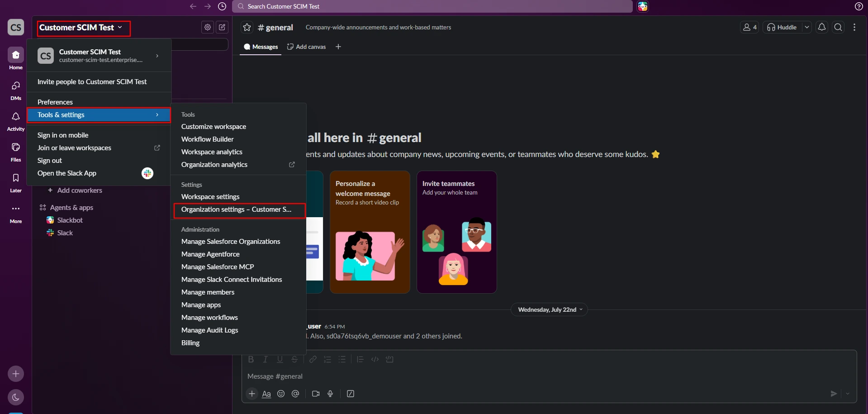Image resolution: width=868 pixels, height=414 pixels.
Task: Click the Slack AI icon beside search
Action: click(643, 6)
